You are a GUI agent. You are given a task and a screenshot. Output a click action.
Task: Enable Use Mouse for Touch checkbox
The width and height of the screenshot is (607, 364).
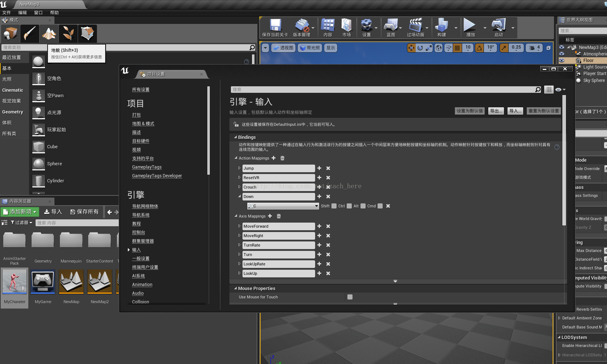point(350,297)
